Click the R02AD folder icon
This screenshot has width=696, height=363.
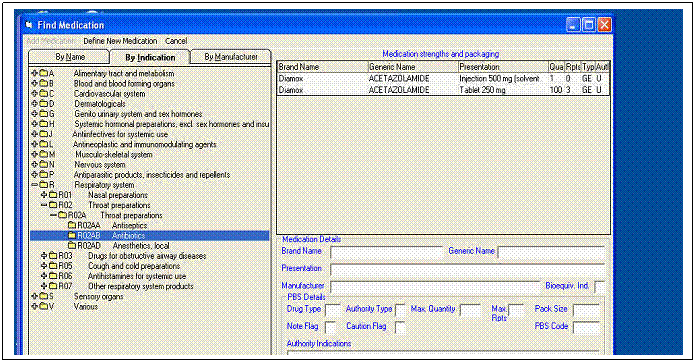[72, 246]
